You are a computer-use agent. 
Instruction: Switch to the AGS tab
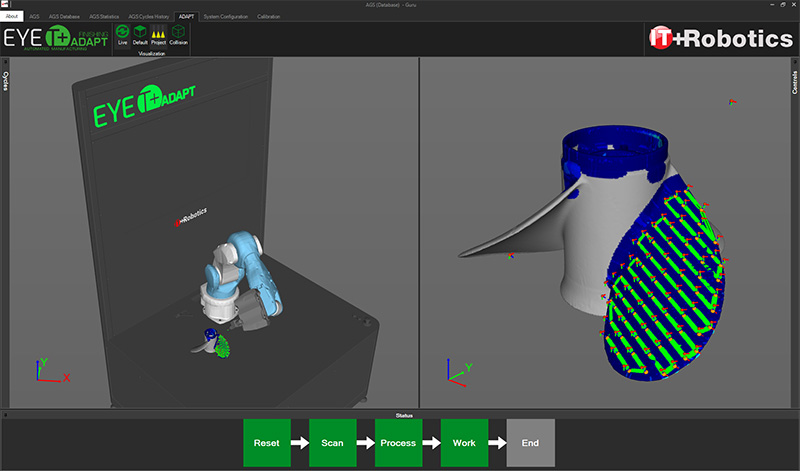[34, 16]
